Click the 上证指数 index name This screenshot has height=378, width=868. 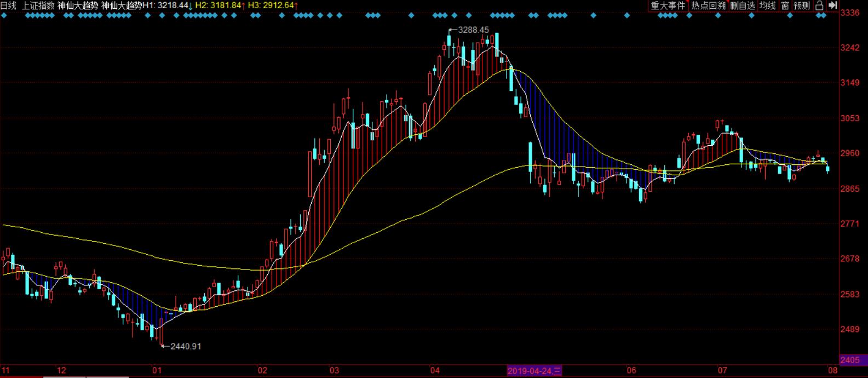click(x=38, y=5)
